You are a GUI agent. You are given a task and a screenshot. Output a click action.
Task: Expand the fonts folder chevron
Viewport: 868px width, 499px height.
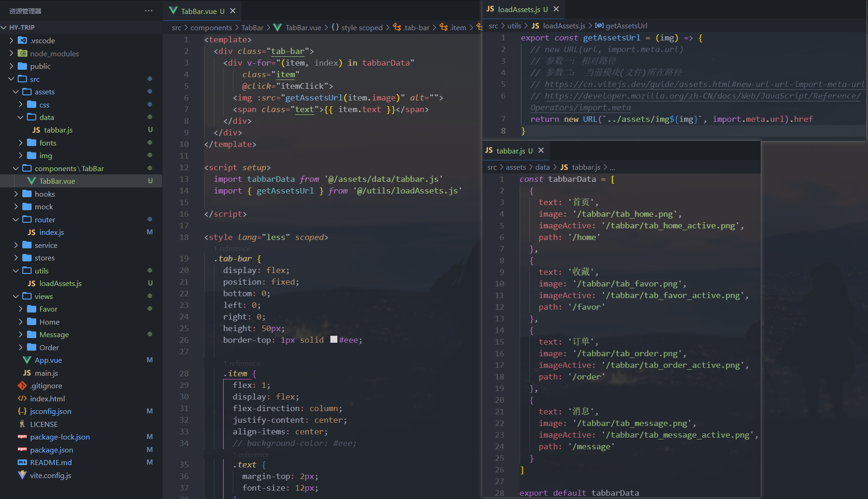click(x=21, y=143)
